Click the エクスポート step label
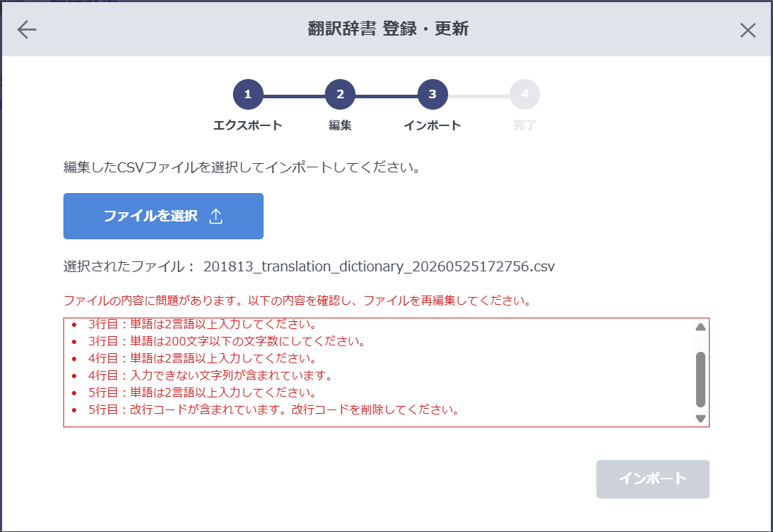Screen dimensions: 773x532 247,125
